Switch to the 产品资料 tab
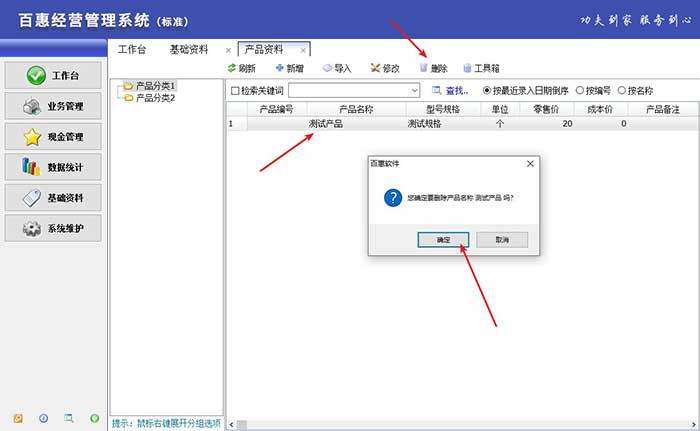This screenshot has width=700, height=431. 264,50
